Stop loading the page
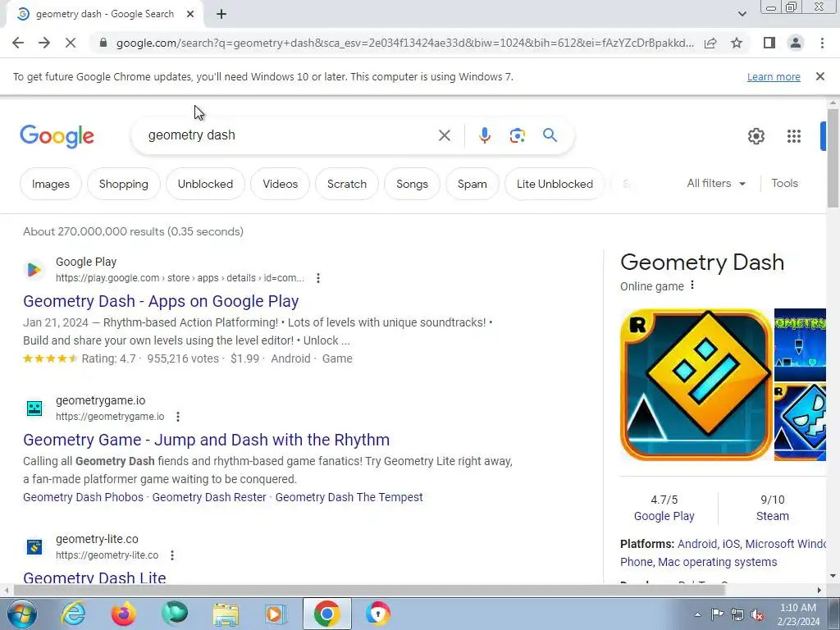The width and height of the screenshot is (840, 630). 71,43
